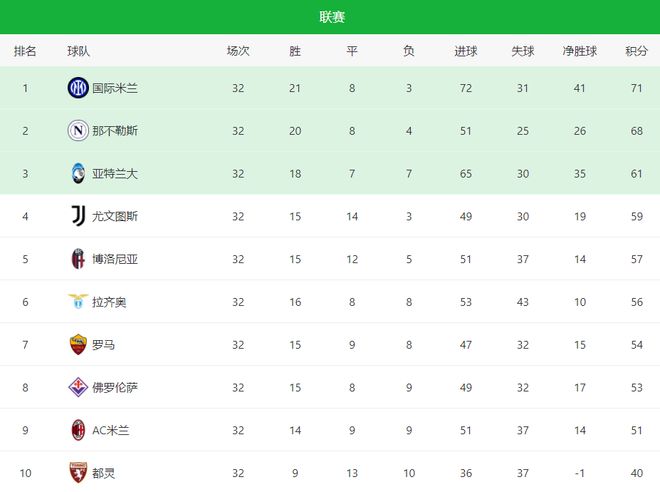The height and width of the screenshot is (492, 660).
Task: Click the Lazio eagle logo
Action: click(78, 302)
